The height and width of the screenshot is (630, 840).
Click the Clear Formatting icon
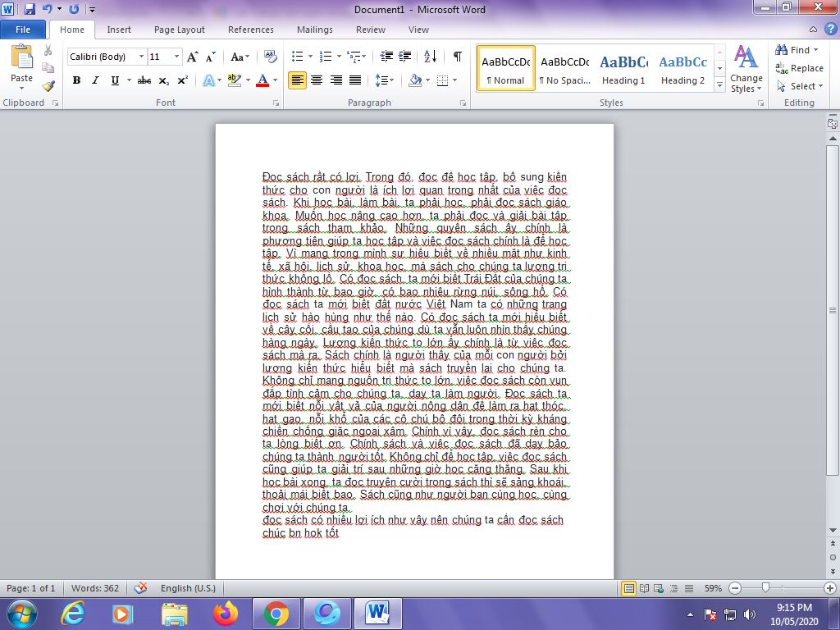click(x=271, y=57)
